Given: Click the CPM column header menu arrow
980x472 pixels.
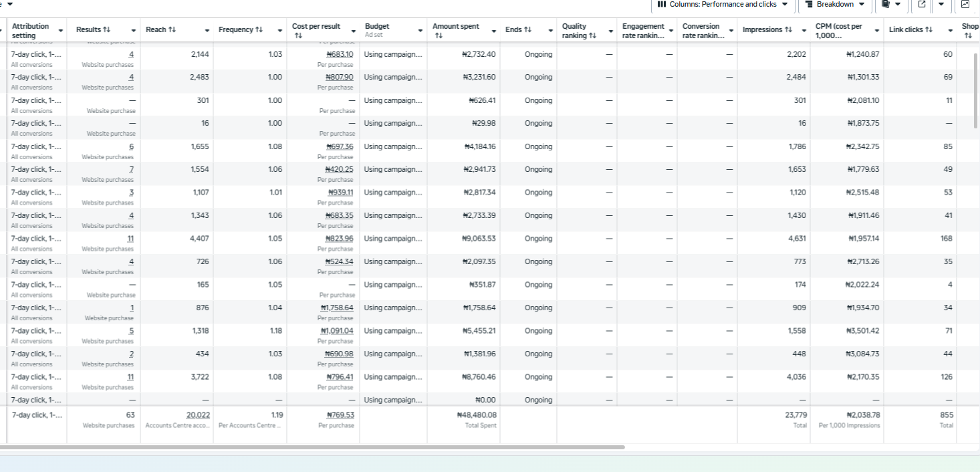Looking at the screenshot, I should pyautogui.click(x=876, y=31).
